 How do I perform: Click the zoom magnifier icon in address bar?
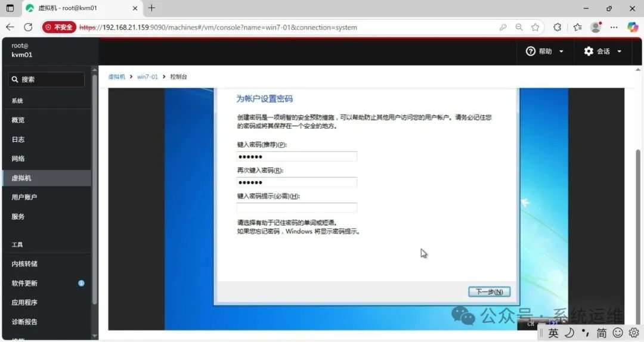click(x=519, y=27)
